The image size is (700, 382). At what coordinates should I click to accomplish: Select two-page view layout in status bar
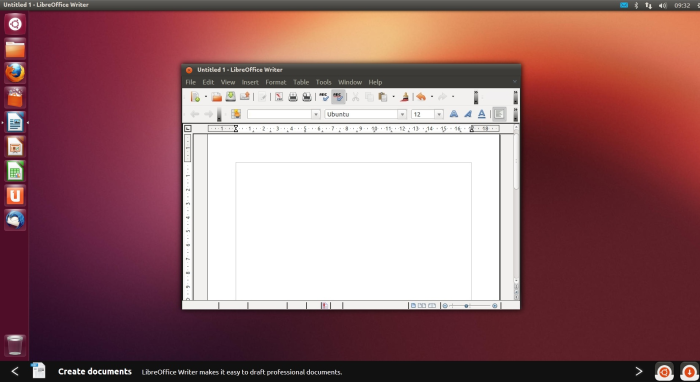[x=422, y=306]
